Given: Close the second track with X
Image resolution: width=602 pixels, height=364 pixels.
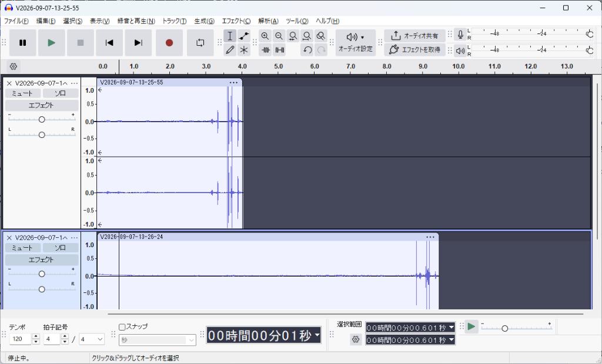Looking at the screenshot, I should pos(9,238).
